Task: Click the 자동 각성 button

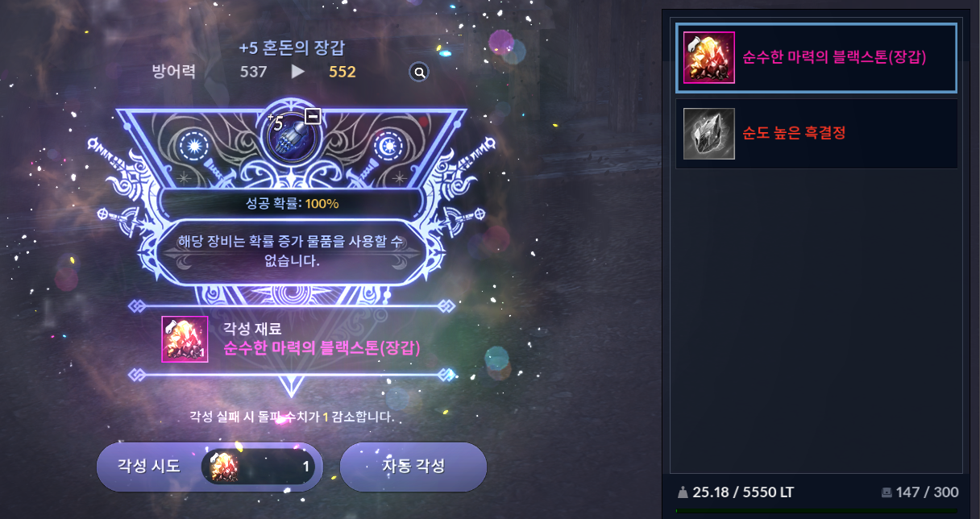Action: (x=413, y=467)
